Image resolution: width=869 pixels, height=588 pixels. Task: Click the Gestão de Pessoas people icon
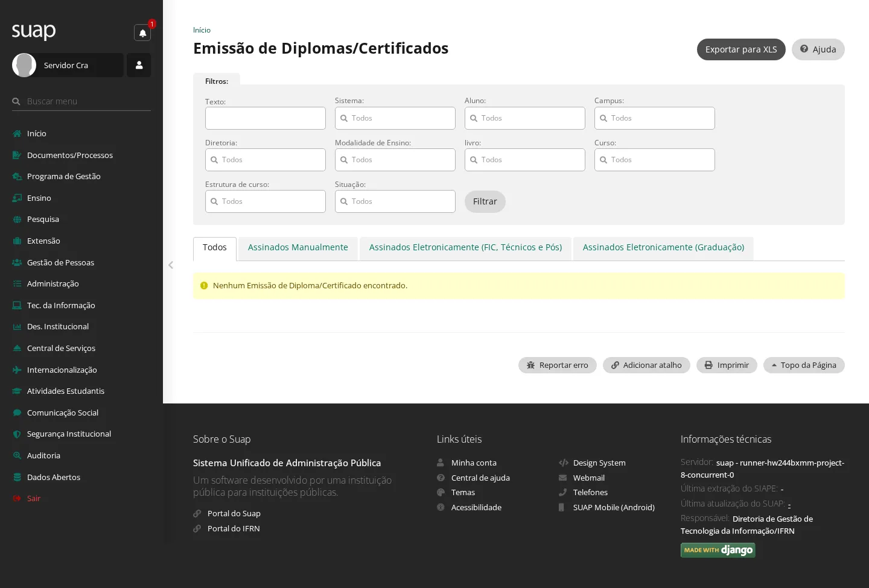17,262
